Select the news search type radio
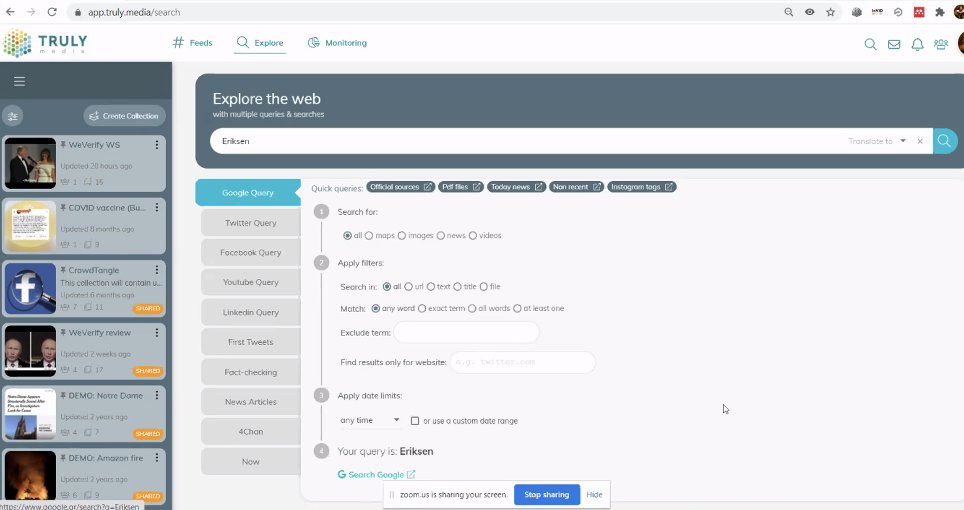Image resolution: width=964 pixels, height=510 pixels. (441, 236)
